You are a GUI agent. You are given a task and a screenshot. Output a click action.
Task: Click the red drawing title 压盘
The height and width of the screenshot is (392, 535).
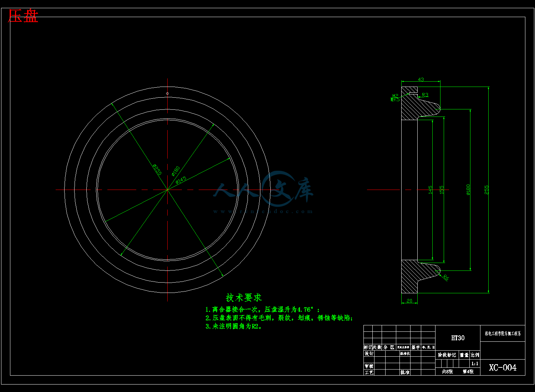point(23,16)
